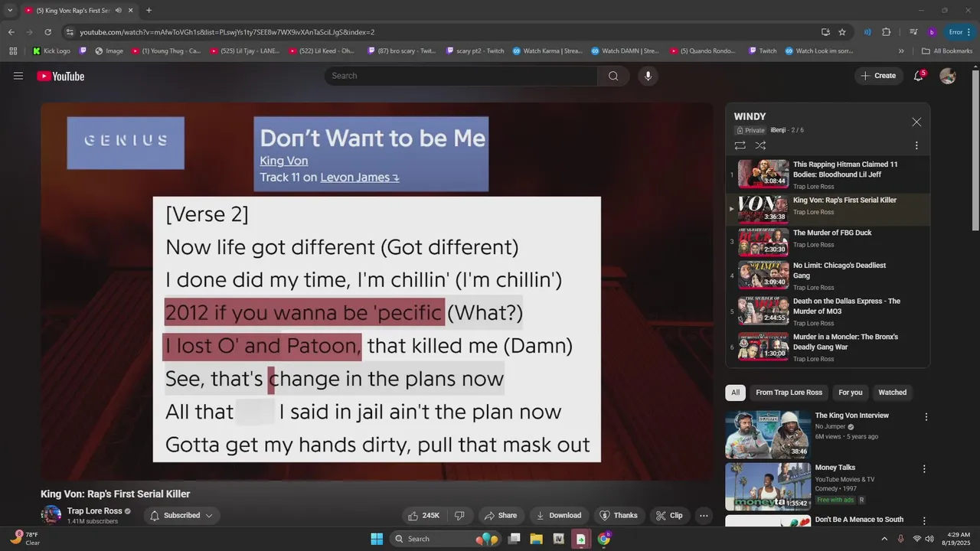980x551 pixels.
Task: Click the Windows taskbar Search box
Action: click(445, 539)
